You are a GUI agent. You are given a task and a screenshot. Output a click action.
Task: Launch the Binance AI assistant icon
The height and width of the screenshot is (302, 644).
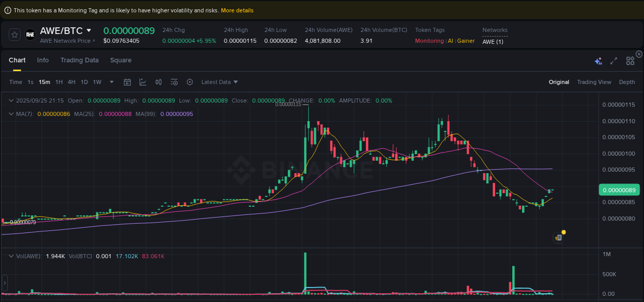(598, 60)
